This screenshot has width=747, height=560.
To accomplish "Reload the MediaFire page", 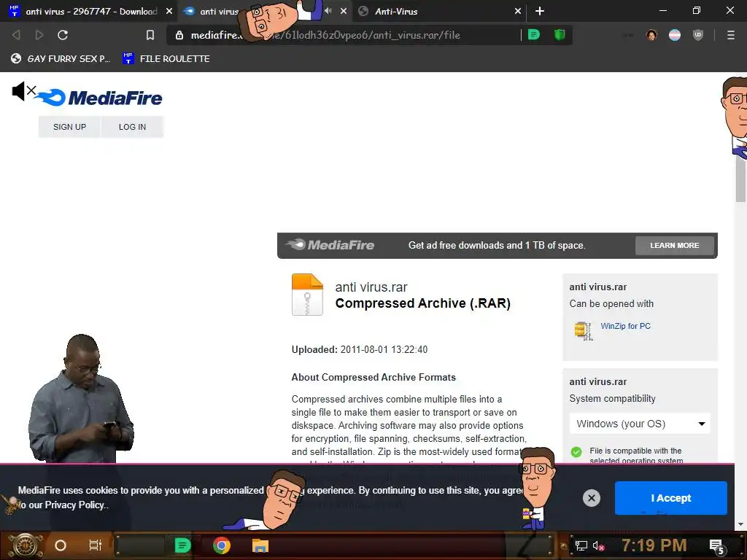I will [x=63, y=35].
